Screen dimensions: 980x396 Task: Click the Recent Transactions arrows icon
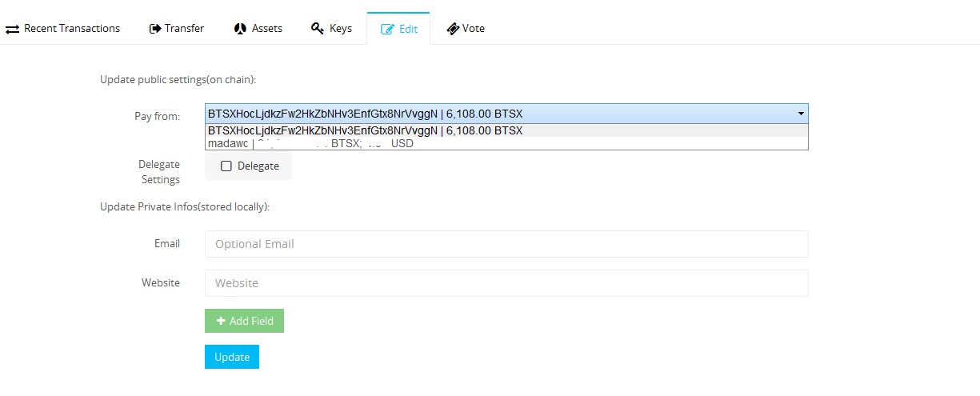(x=12, y=29)
